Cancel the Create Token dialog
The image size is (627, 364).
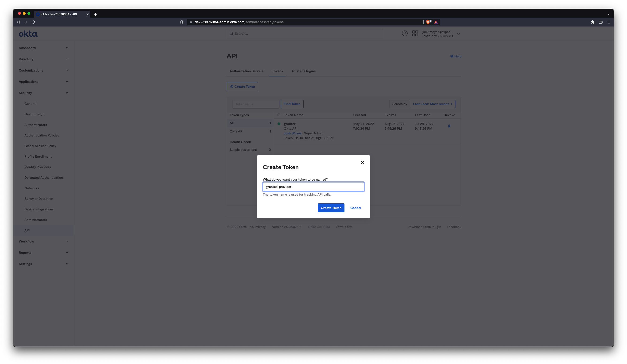pyautogui.click(x=356, y=208)
